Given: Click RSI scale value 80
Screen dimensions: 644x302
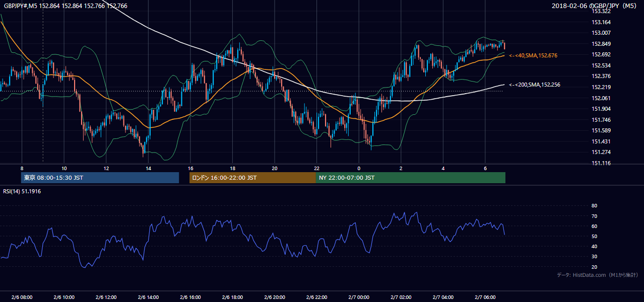Looking at the screenshot, I should click(595, 206).
